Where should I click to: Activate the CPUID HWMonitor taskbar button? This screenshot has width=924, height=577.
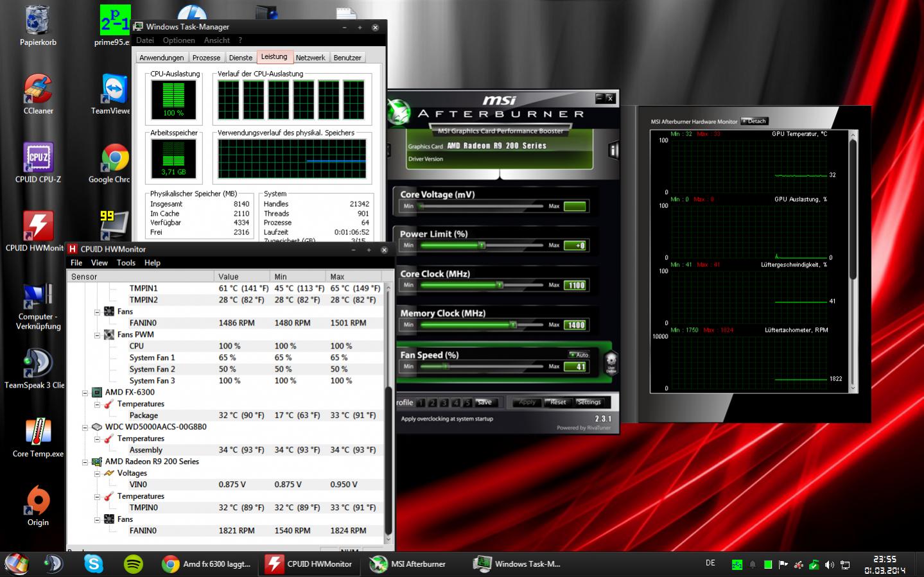[311, 564]
